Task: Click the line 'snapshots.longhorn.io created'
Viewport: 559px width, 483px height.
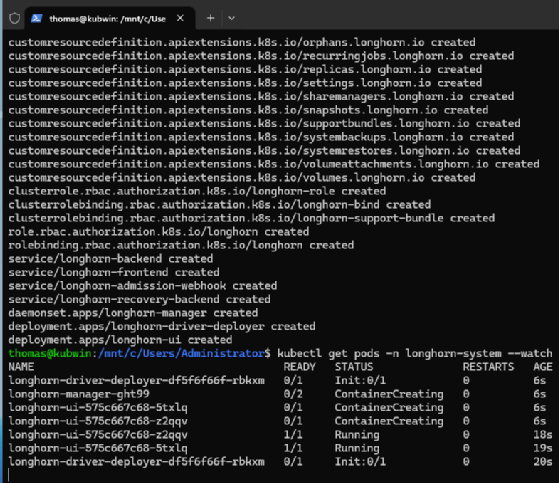Action: (248, 110)
